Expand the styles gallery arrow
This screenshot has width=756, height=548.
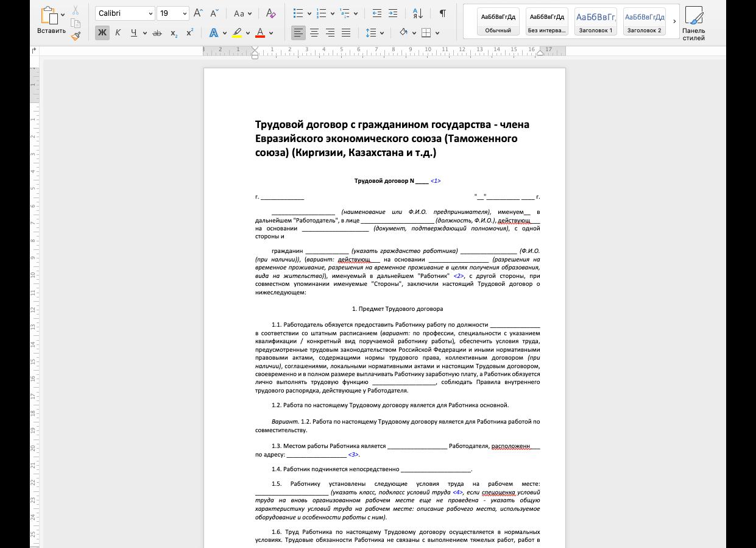(674, 21)
